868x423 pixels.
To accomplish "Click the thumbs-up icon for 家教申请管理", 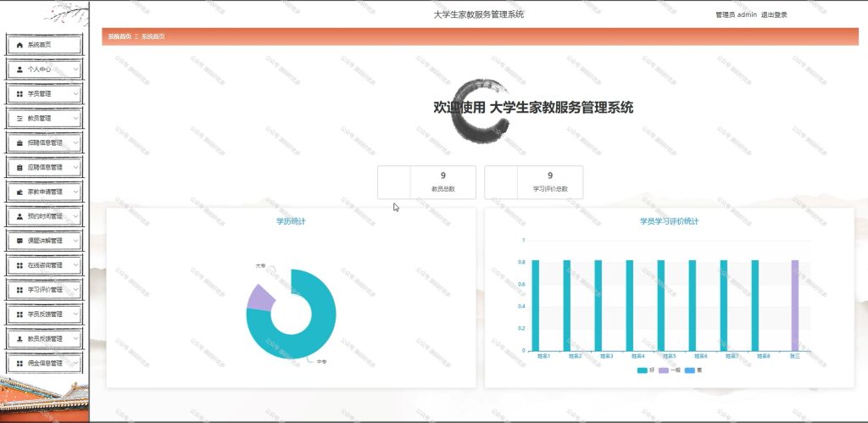I will click(20, 192).
